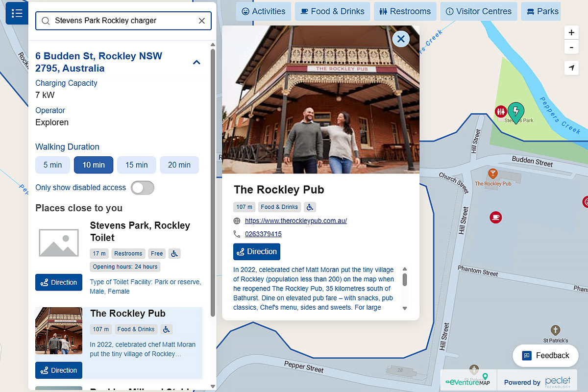The height and width of the screenshot is (392, 588).
Task: Click the Food & Drinks tag in list entry
Action: (x=136, y=329)
